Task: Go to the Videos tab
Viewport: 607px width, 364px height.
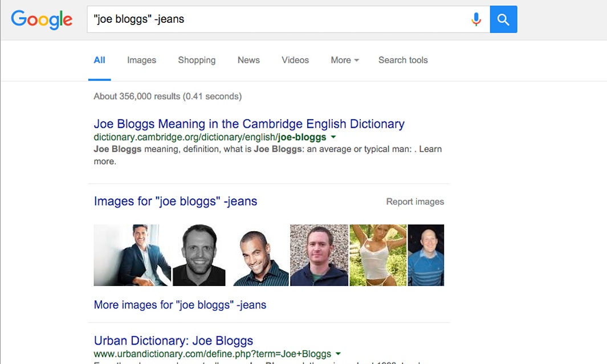Action: coord(295,60)
